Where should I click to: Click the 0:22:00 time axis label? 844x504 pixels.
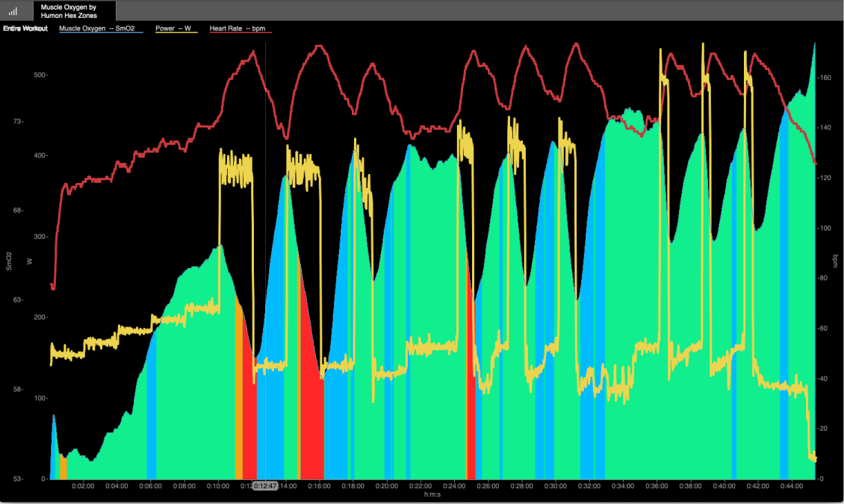click(x=421, y=486)
